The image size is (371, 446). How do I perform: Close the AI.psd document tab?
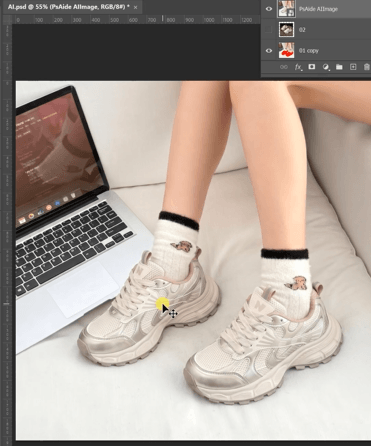pos(135,7)
